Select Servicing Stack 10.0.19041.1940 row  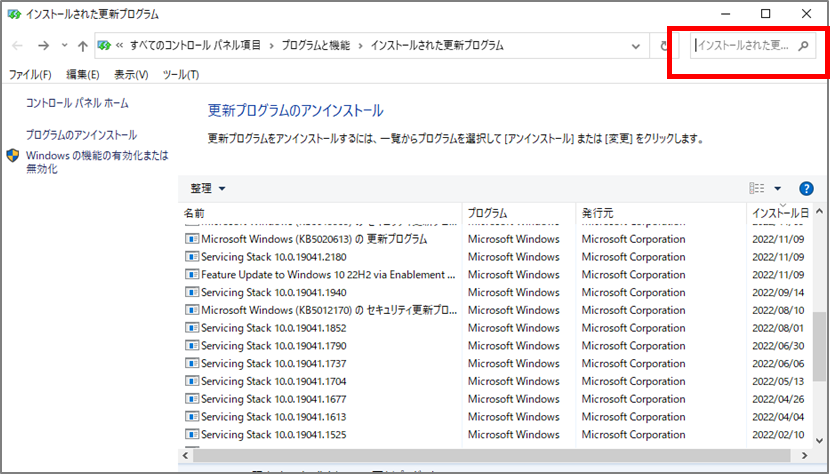pos(494,292)
